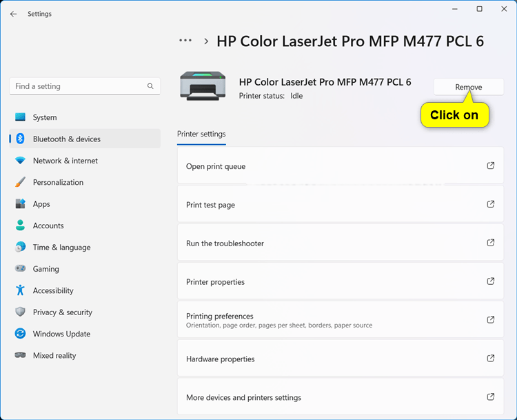
Task: Close the Settings window
Action: pos(504,9)
